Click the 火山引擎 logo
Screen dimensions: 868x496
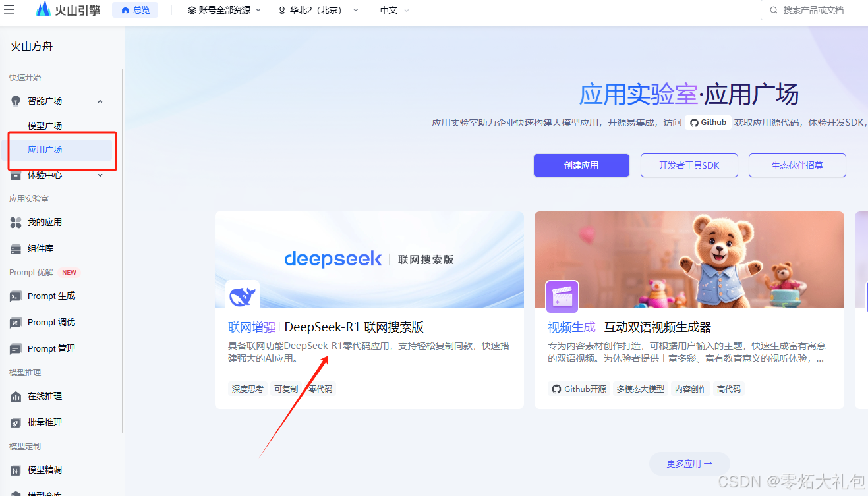pos(67,9)
